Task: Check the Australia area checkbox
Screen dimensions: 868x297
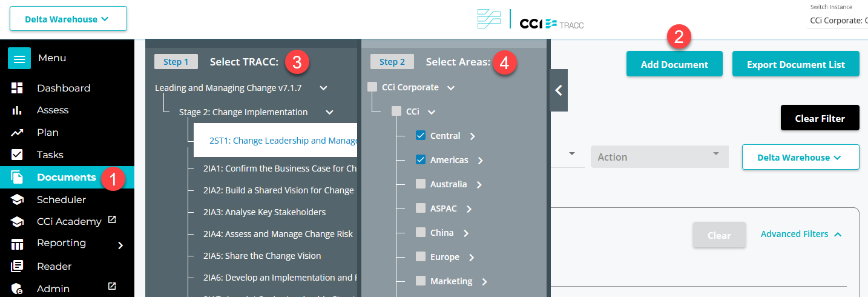Action: (421, 184)
